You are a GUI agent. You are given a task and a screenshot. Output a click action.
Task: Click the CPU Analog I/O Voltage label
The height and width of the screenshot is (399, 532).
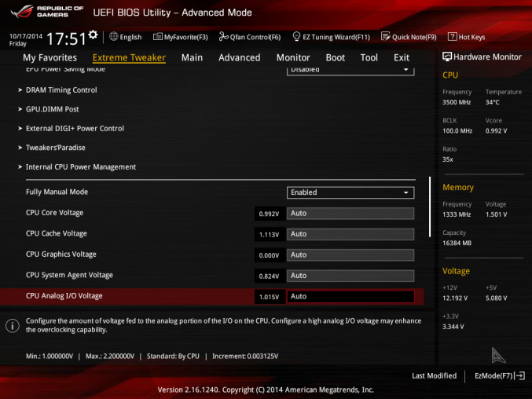[64, 295]
